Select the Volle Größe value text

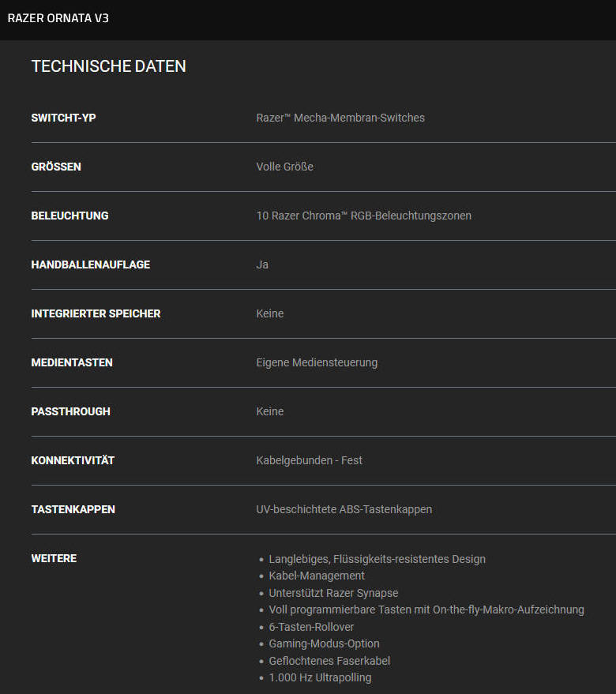pos(284,167)
